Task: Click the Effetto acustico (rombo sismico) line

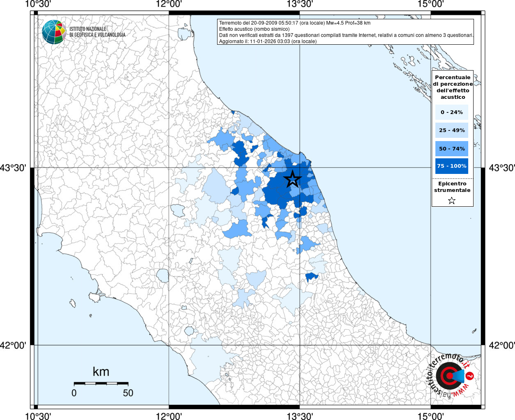Action: point(254,29)
